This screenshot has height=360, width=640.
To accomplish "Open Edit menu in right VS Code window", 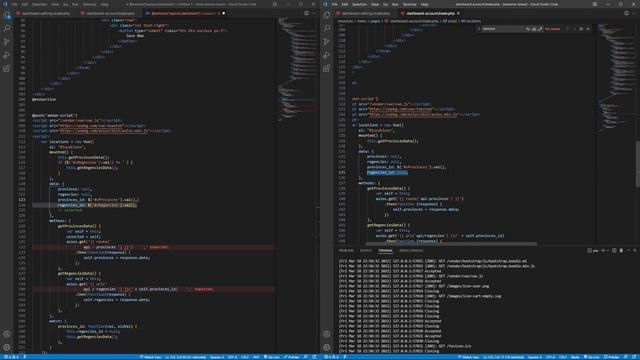I will (x=345, y=4).
